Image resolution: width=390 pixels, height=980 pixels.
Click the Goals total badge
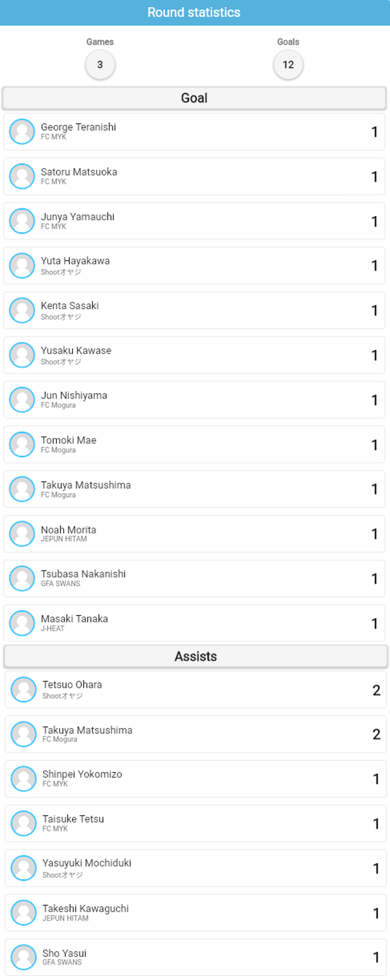(x=288, y=65)
